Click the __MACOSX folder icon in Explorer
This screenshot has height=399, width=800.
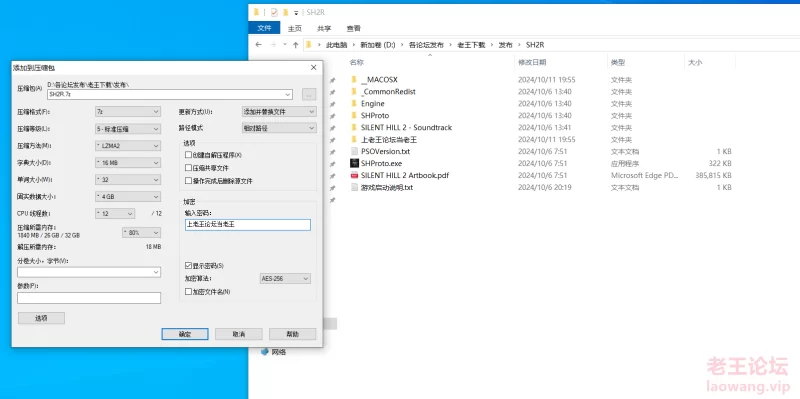click(355, 80)
